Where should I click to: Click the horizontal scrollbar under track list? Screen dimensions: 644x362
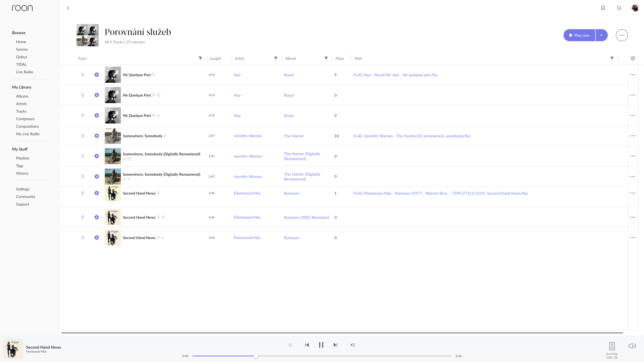342,333
